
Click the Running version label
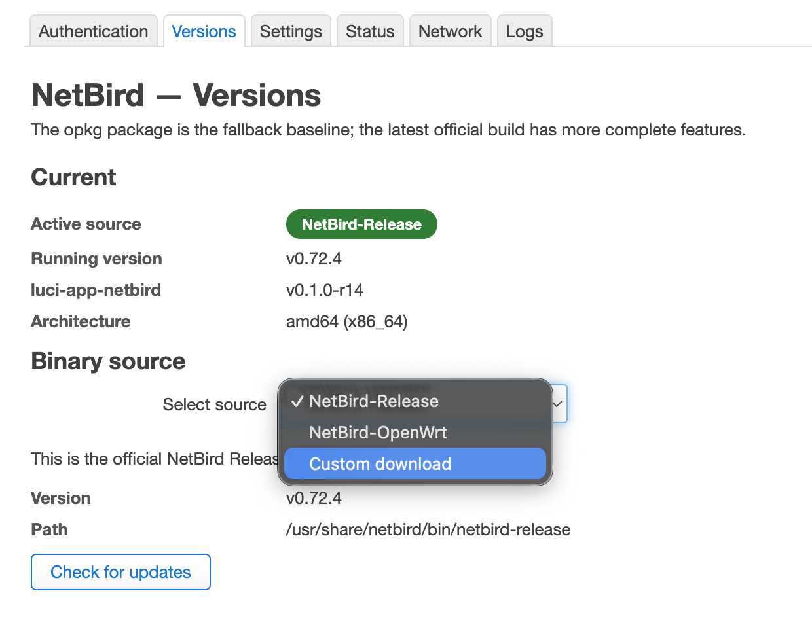[x=96, y=259]
